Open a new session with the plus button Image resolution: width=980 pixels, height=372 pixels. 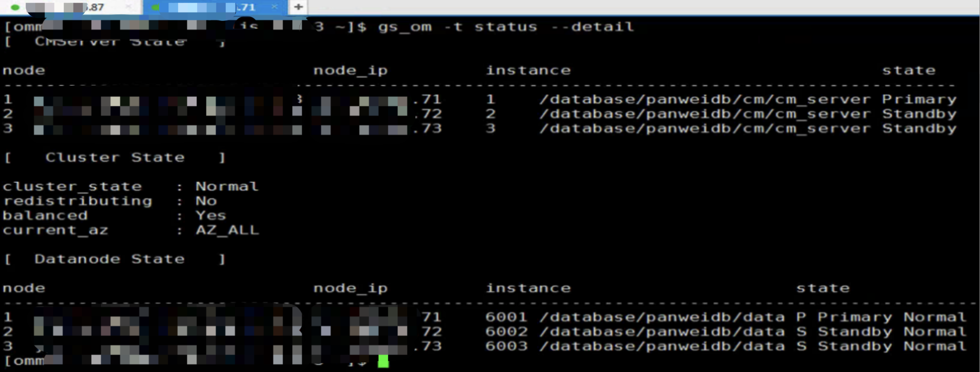click(298, 7)
